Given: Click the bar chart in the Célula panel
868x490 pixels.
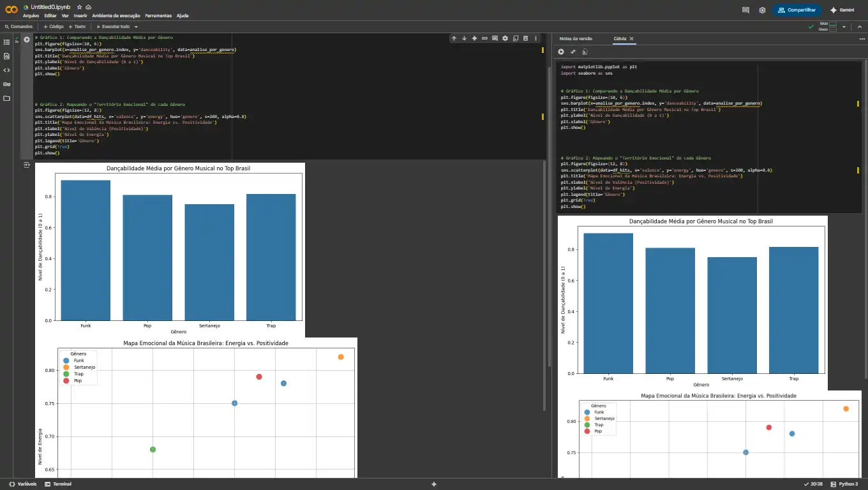Looking at the screenshot, I should (692, 303).
